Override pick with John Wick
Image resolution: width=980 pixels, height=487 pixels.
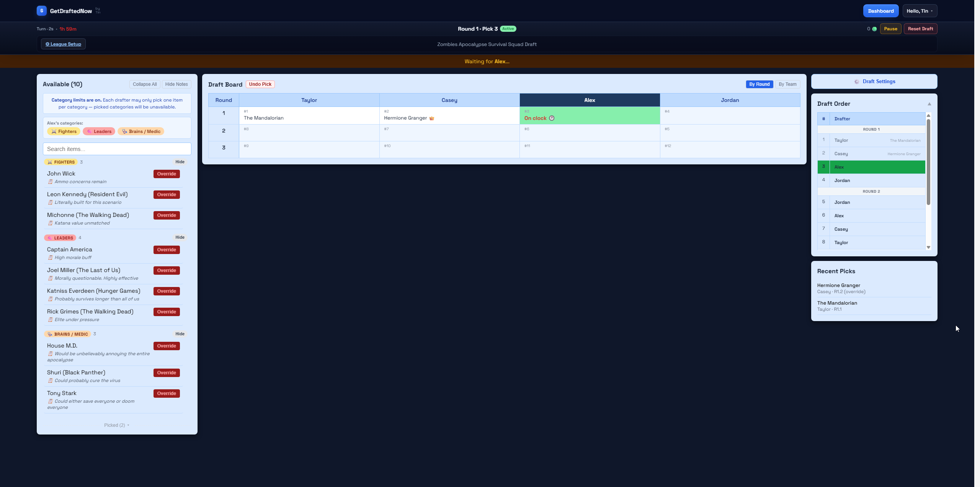pos(167,174)
